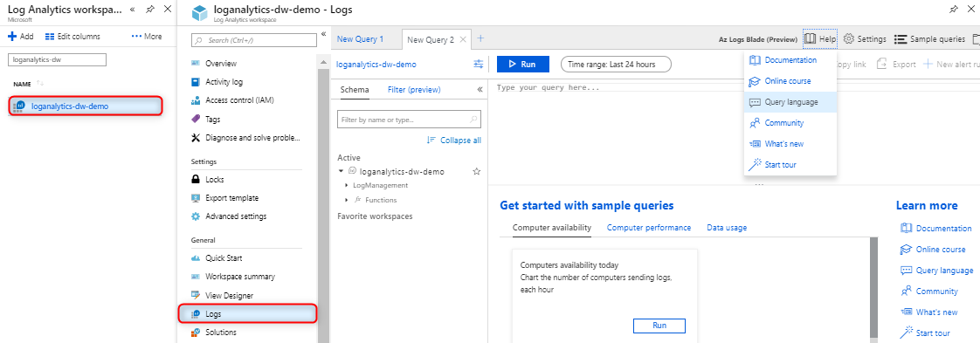Run the query
This screenshot has height=343, width=980.
pyautogui.click(x=523, y=64)
